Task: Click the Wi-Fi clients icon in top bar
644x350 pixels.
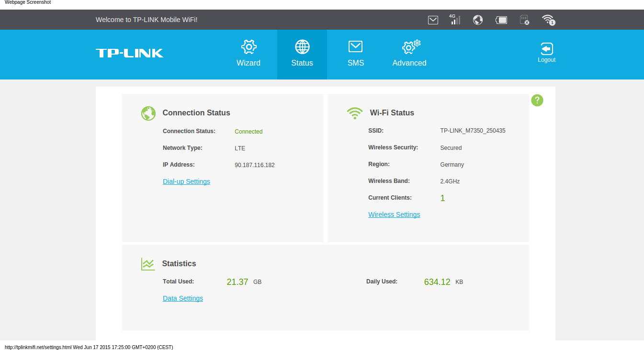Action: click(548, 20)
